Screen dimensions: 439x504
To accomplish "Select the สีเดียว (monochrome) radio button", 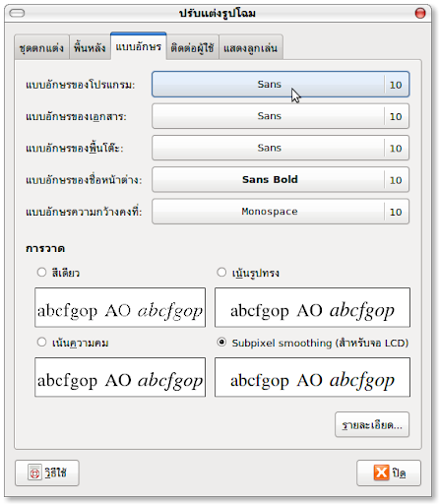I will pos(41,273).
